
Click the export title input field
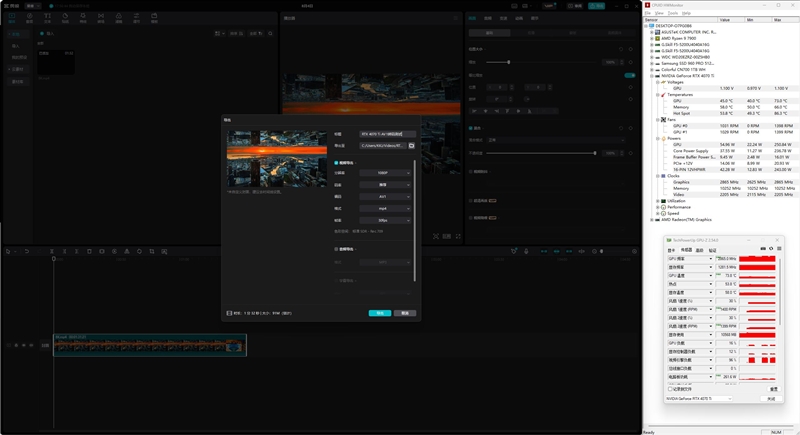388,134
